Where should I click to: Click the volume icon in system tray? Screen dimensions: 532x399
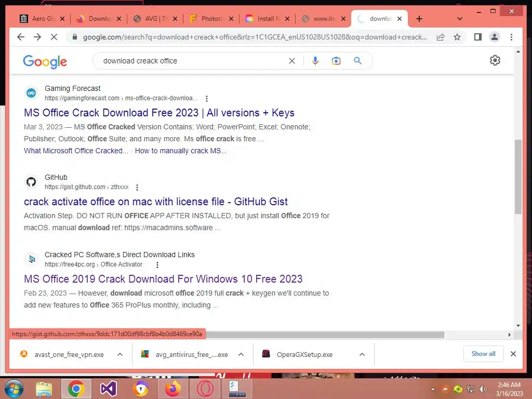point(483,389)
